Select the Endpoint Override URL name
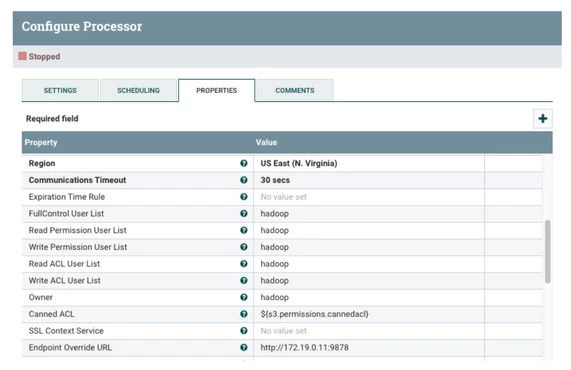Viewport: 571px width, 370px height. 70,347
